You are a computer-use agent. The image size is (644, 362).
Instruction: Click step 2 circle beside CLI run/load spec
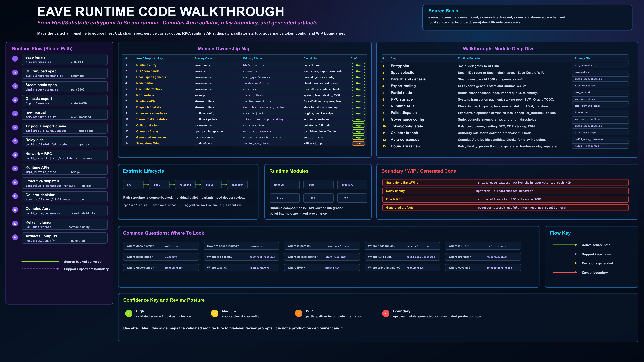[15, 73]
